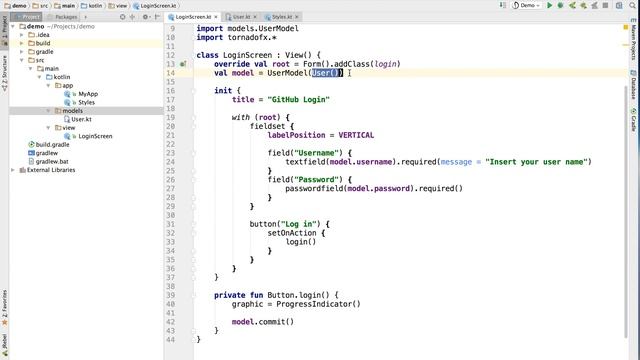
Task: Place the cursor on "GitHub Login" string
Action: (x=298, y=100)
